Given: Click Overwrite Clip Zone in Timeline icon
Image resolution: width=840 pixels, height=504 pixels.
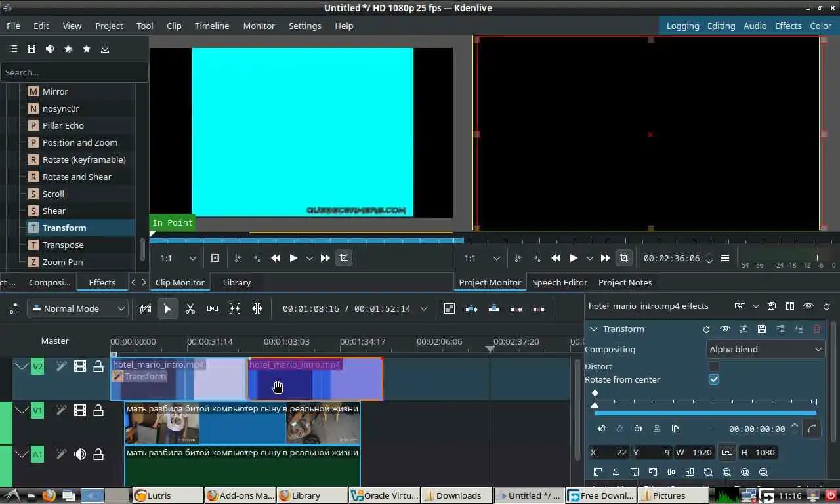Looking at the screenshot, I should (x=494, y=308).
